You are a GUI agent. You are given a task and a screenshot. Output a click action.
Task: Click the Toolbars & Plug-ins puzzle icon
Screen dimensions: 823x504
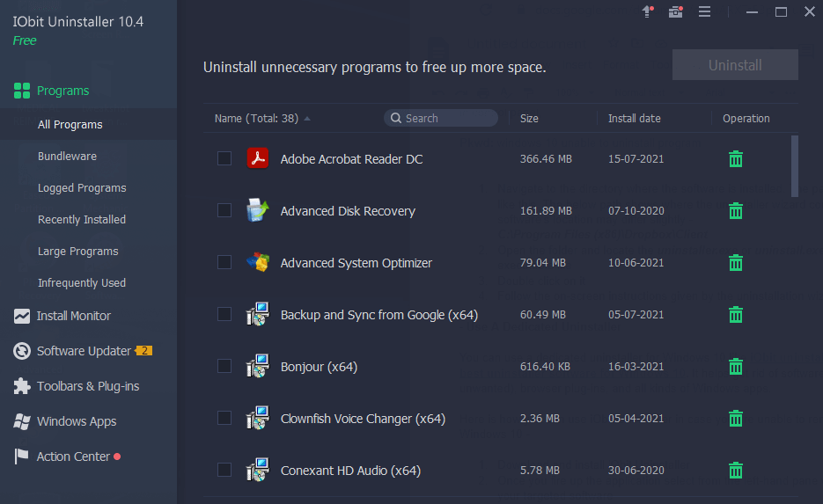pyautogui.click(x=21, y=386)
